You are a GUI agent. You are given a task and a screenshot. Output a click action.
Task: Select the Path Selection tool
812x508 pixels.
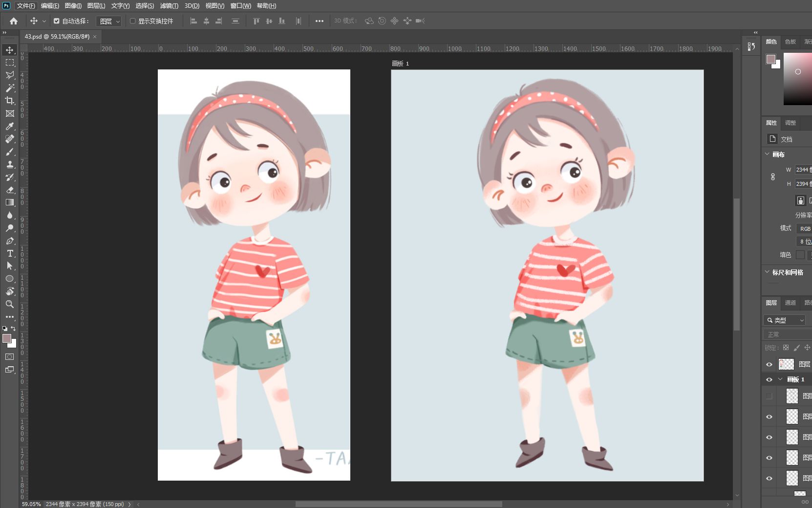[10, 266]
